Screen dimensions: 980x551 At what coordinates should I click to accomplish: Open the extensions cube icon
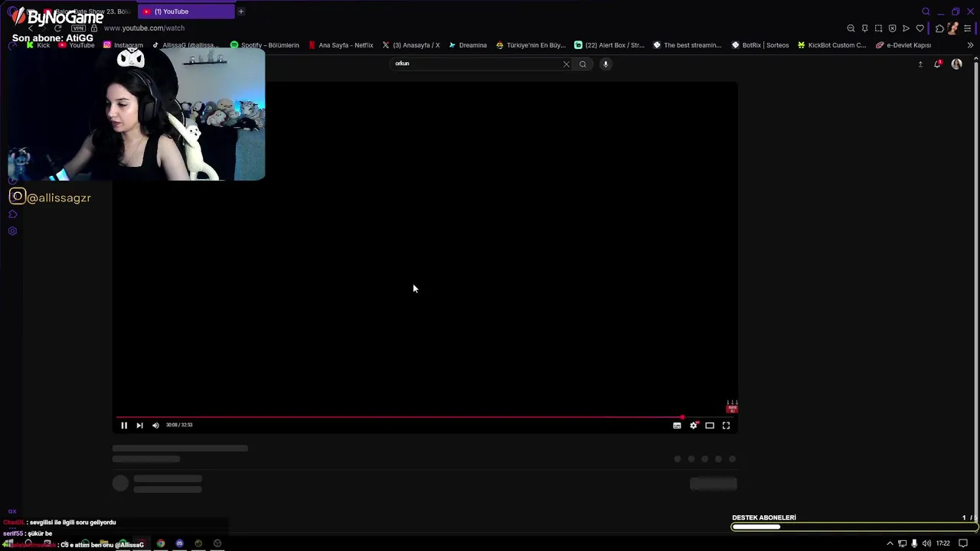[x=939, y=28]
